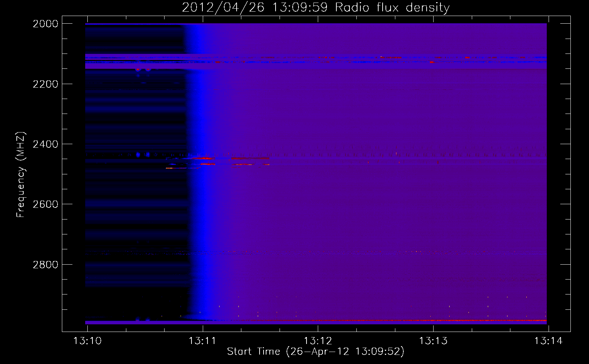Click the 13:13 time tick label
589x364 pixels.
click(x=433, y=341)
